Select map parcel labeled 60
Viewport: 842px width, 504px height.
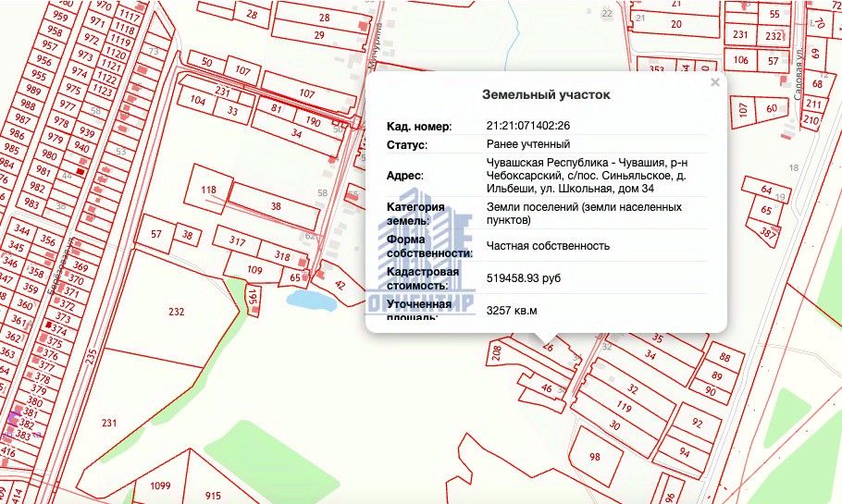(x=772, y=108)
